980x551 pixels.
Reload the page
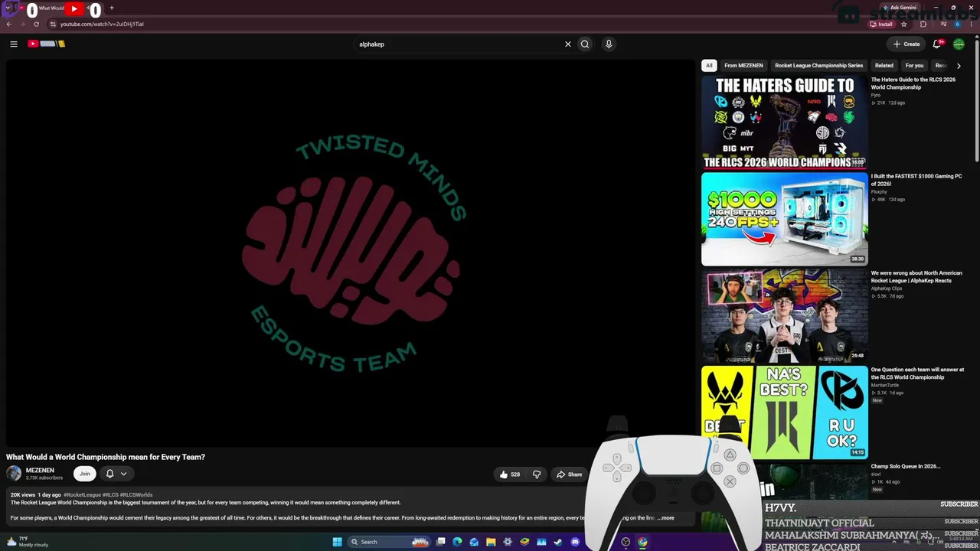click(36, 24)
